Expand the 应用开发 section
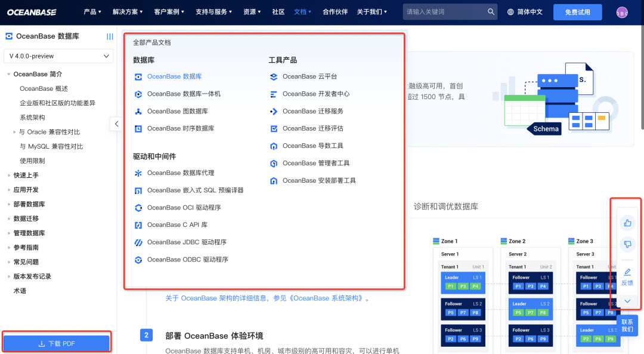644x354 pixels. coord(8,190)
